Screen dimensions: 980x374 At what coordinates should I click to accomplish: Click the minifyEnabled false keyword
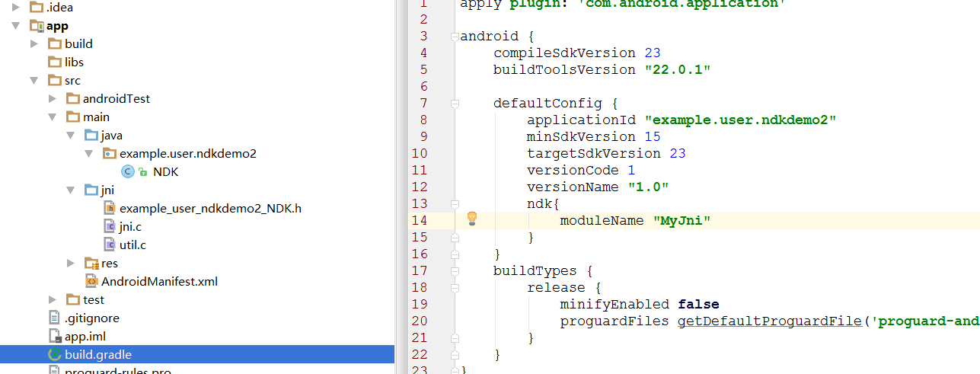pyautogui.click(x=698, y=305)
